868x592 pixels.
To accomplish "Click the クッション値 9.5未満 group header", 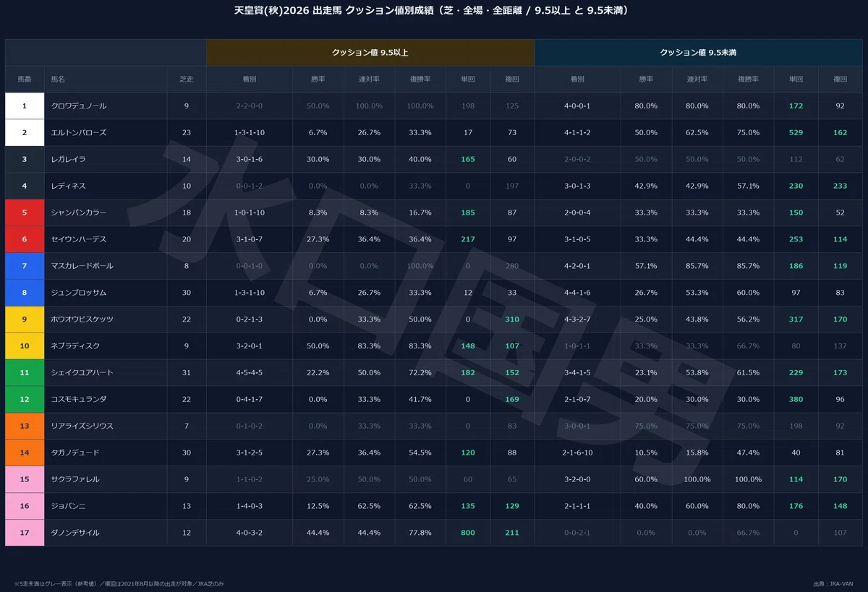I will click(698, 53).
